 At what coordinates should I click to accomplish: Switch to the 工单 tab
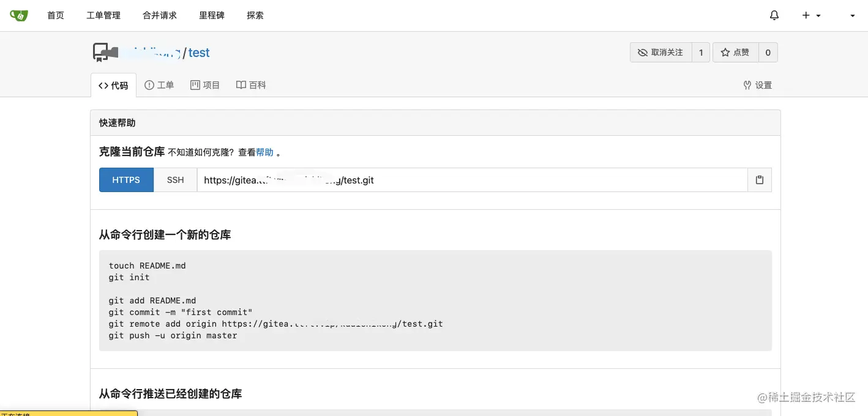tap(159, 85)
